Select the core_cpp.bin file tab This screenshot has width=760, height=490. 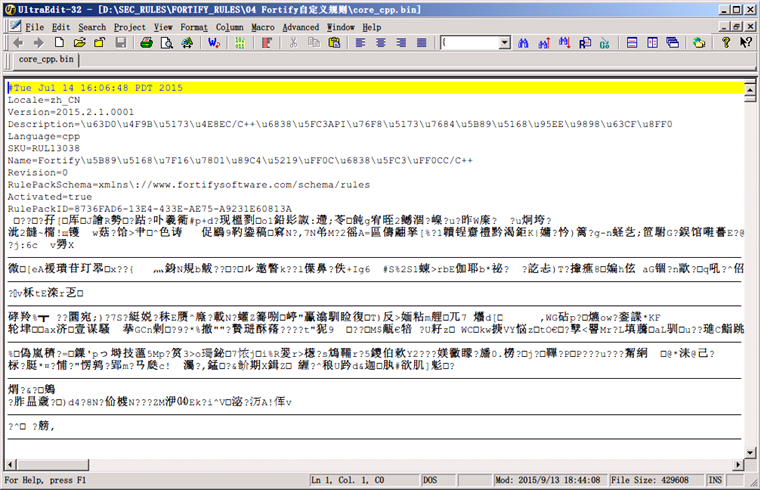click(46, 59)
